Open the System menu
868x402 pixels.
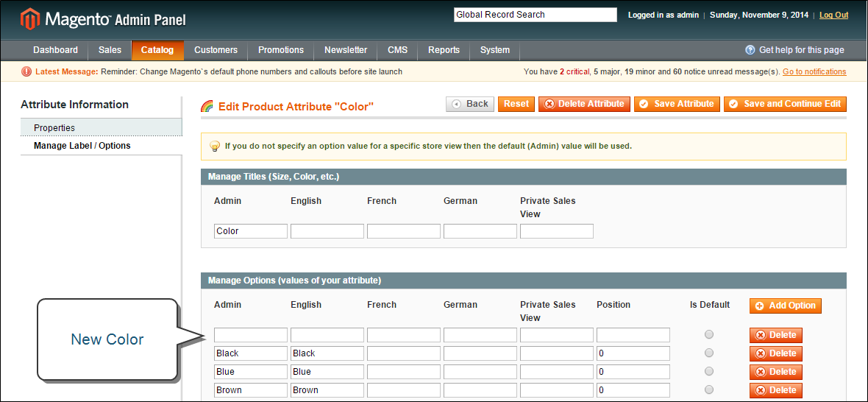pos(495,50)
